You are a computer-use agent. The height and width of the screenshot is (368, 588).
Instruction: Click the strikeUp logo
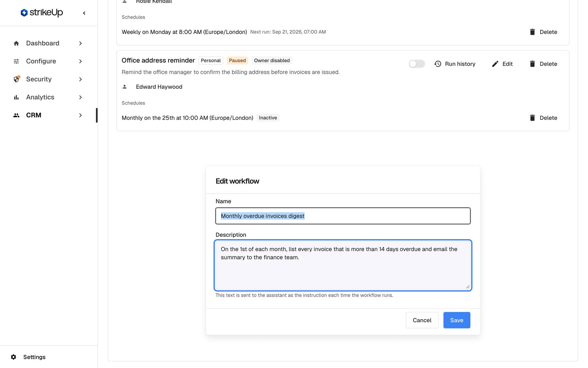[41, 13]
